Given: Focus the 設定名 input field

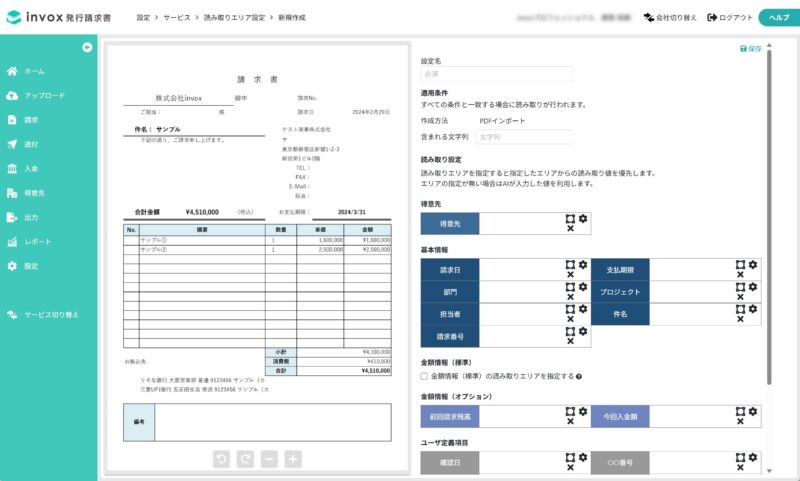Looking at the screenshot, I should click(496, 73).
